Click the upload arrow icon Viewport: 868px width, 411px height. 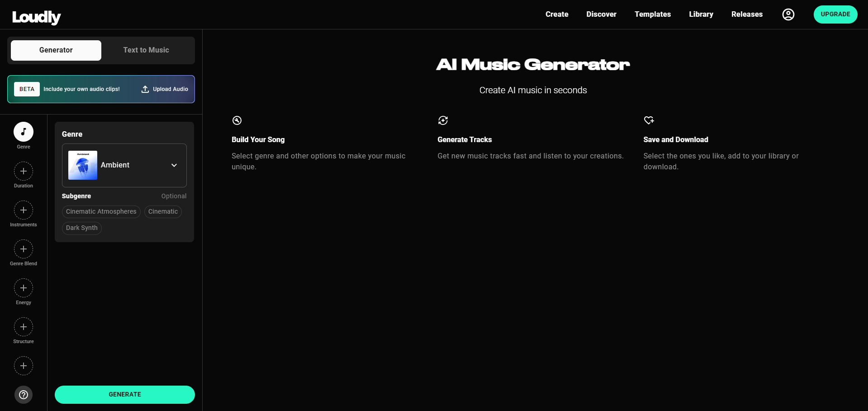(x=145, y=89)
